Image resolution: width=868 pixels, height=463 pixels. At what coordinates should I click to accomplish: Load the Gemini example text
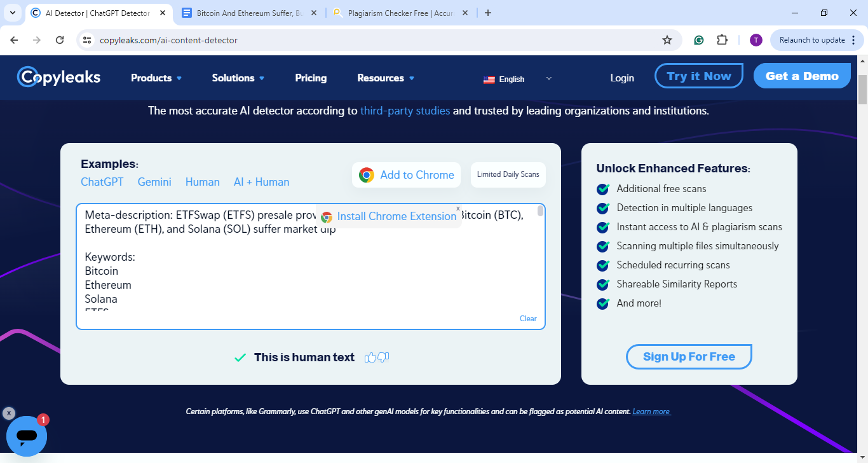(x=154, y=182)
